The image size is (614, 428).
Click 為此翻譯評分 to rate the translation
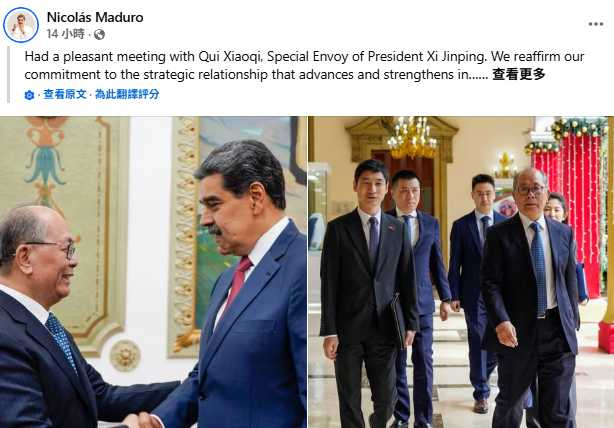tap(127, 94)
